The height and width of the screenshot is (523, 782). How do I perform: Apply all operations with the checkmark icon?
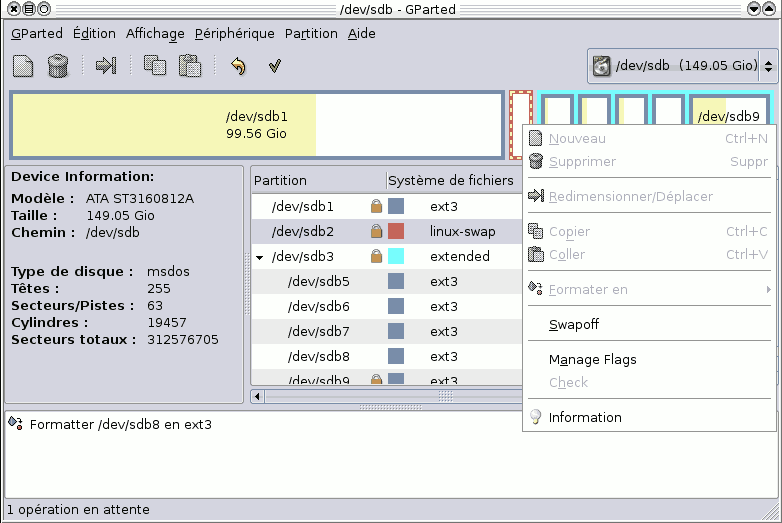274,66
